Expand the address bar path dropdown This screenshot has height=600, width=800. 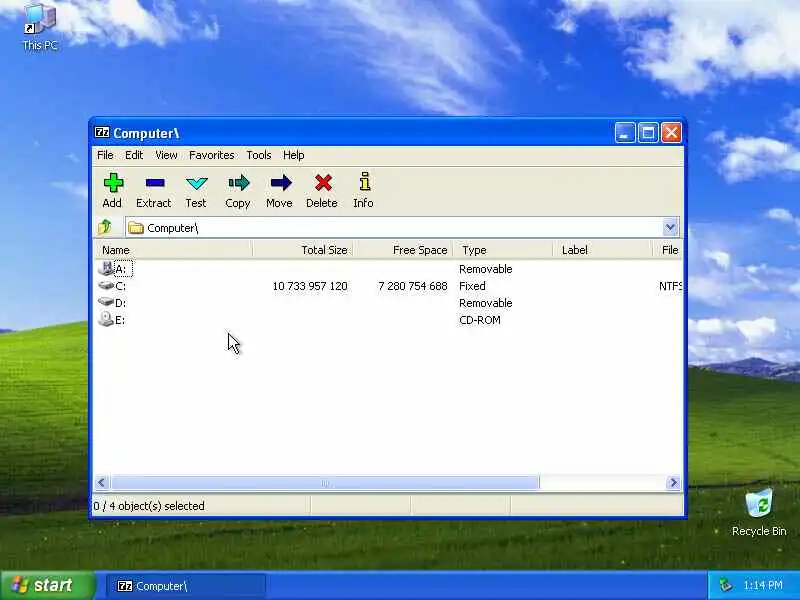coord(670,227)
